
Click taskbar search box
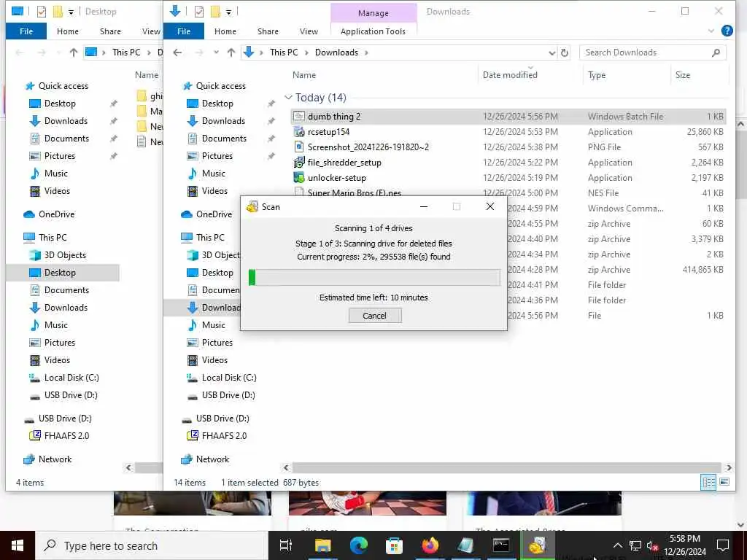coord(152,545)
